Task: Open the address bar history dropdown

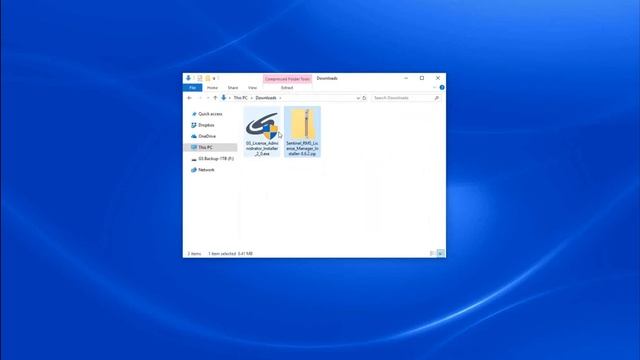Action: 358,98
